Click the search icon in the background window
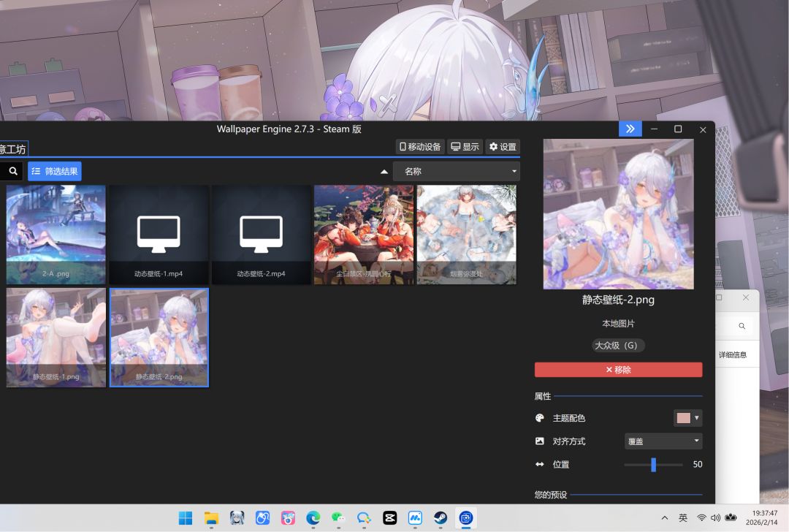This screenshot has width=789, height=532. [742, 326]
